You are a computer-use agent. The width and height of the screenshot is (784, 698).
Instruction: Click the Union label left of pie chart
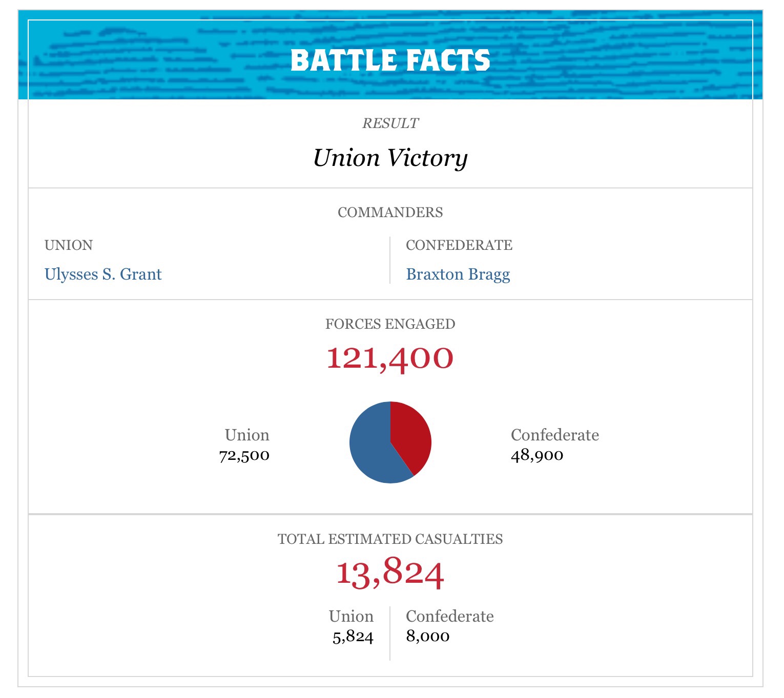247,435
